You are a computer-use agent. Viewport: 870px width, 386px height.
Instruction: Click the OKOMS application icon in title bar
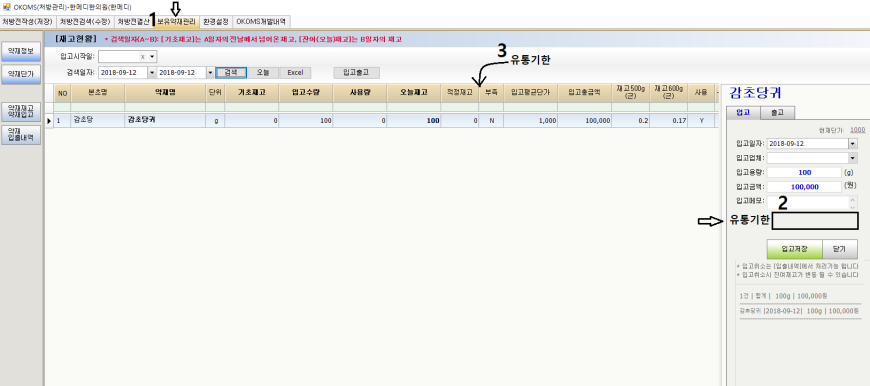click(6, 6)
